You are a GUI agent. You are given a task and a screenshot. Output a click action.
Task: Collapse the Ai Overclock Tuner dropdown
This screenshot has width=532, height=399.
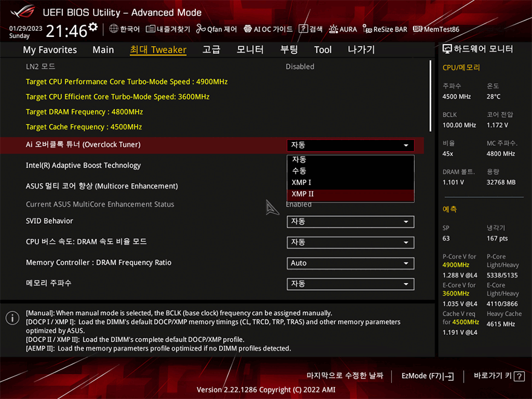pyautogui.click(x=351, y=145)
